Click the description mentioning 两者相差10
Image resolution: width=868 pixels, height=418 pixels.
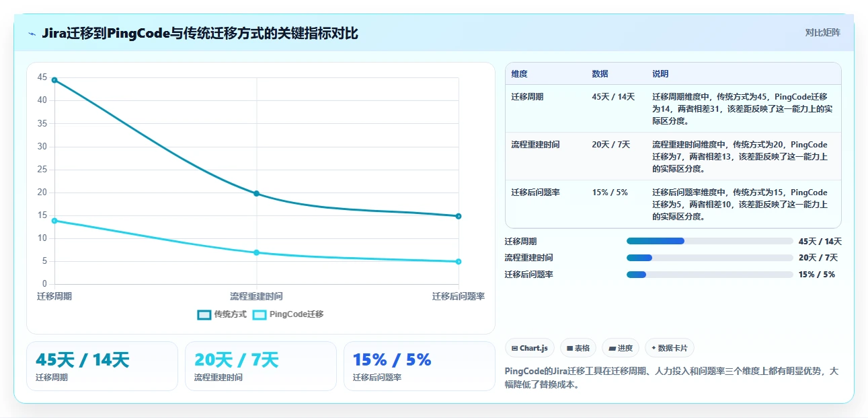[740, 205]
